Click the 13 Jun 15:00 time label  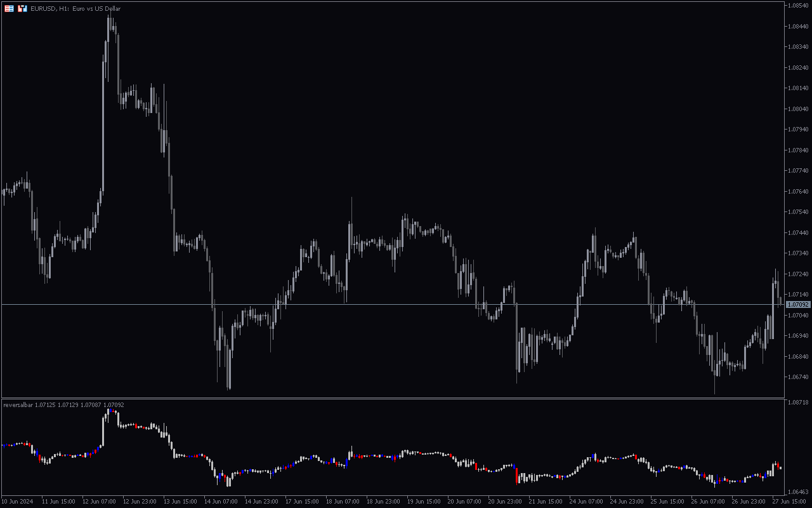[x=180, y=502]
